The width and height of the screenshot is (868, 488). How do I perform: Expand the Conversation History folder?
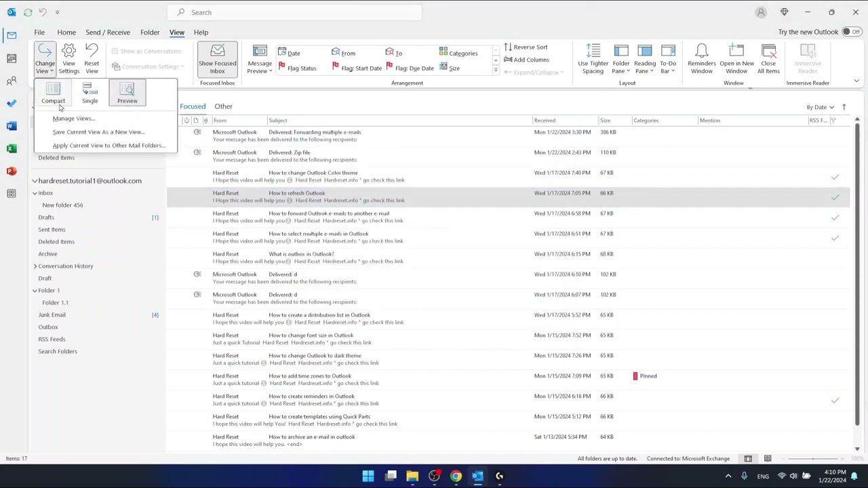click(x=35, y=266)
